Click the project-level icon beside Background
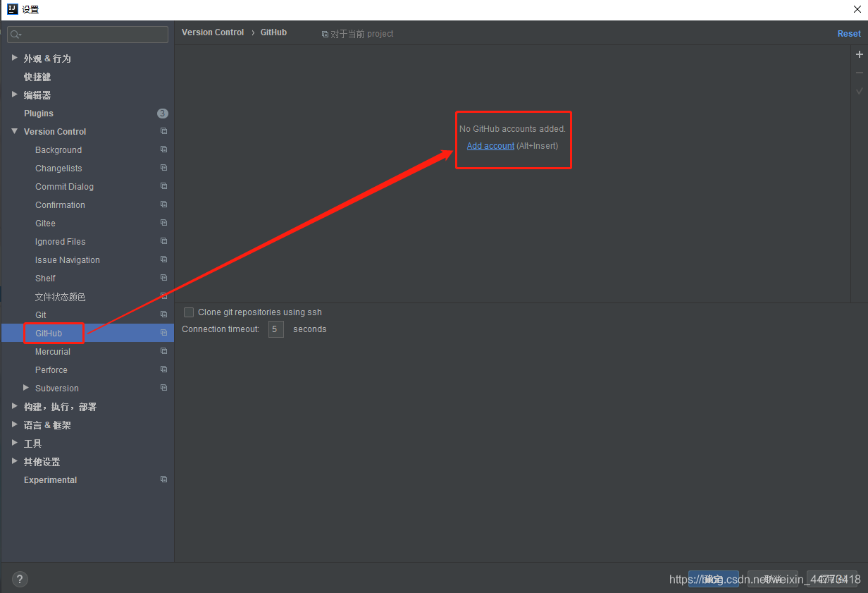Image resolution: width=868 pixels, height=593 pixels. 163,149
